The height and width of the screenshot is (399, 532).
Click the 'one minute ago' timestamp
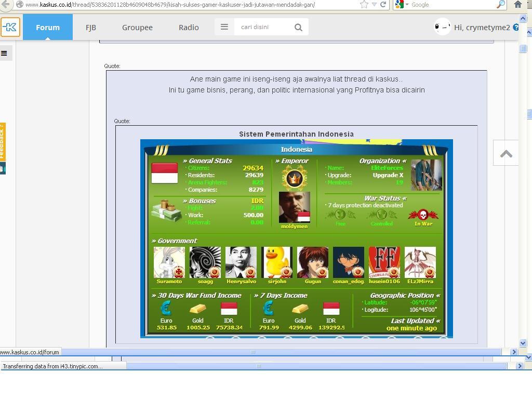(x=411, y=328)
